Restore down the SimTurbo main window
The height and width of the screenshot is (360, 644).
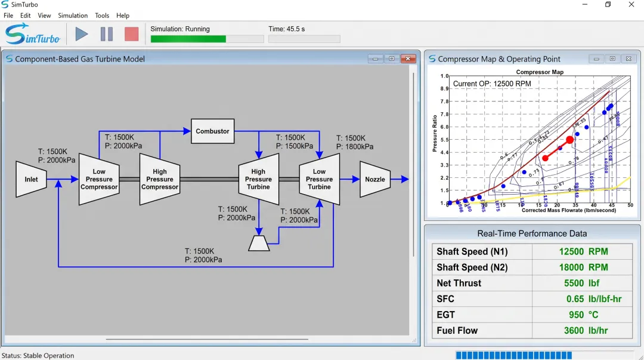click(x=608, y=5)
